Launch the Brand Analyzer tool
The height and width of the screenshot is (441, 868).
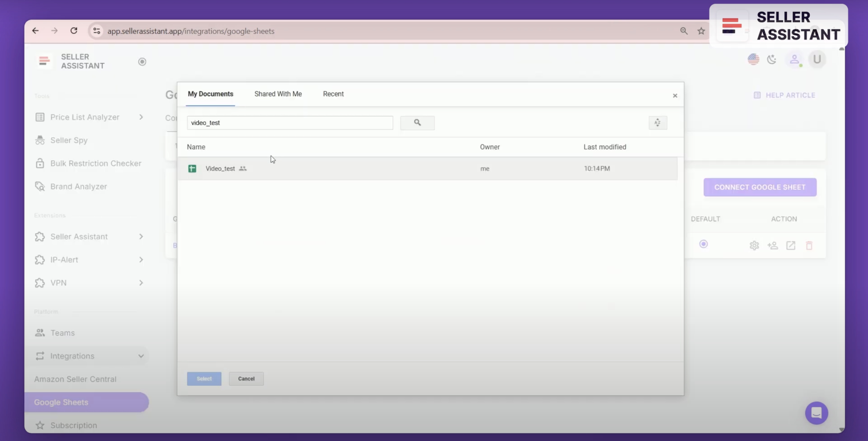pyautogui.click(x=79, y=186)
